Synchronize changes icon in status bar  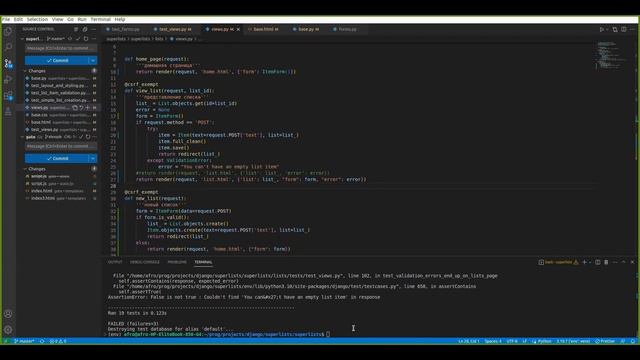42,341
